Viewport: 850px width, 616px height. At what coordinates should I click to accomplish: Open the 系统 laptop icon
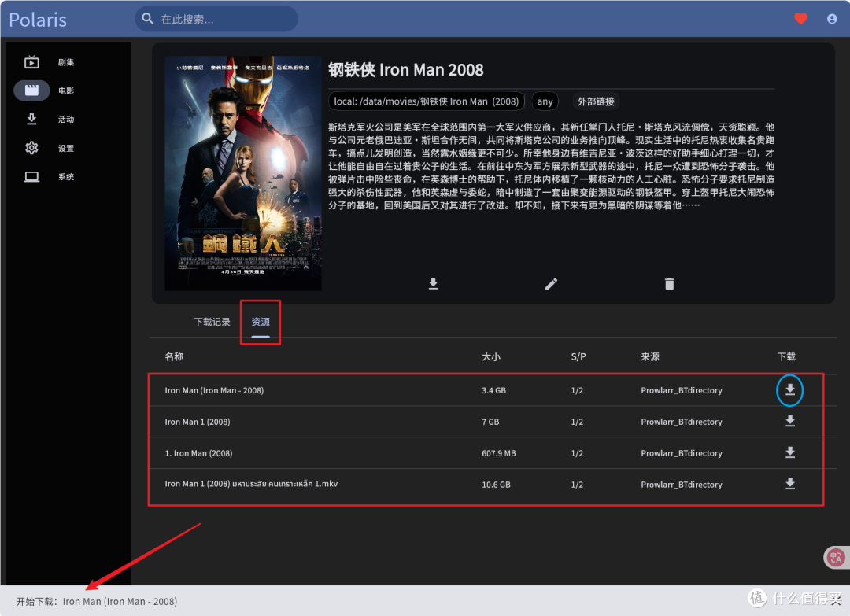[31, 177]
